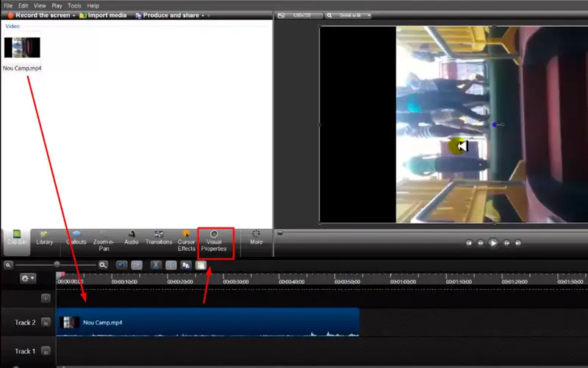Click the timeline zoom slider handle
This screenshot has height=368, width=588.
[57, 265]
